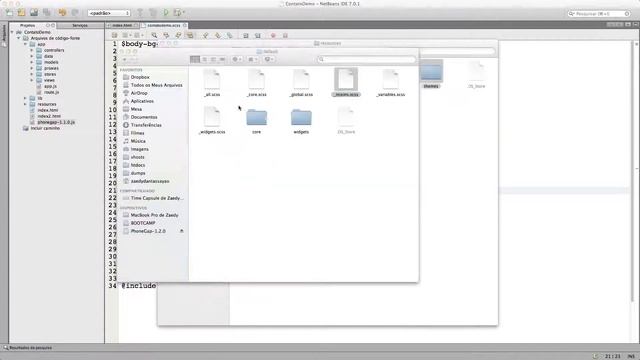This screenshot has height=360, width=640.
Task: Click the editor find magnifier icon
Action: [154, 36]
